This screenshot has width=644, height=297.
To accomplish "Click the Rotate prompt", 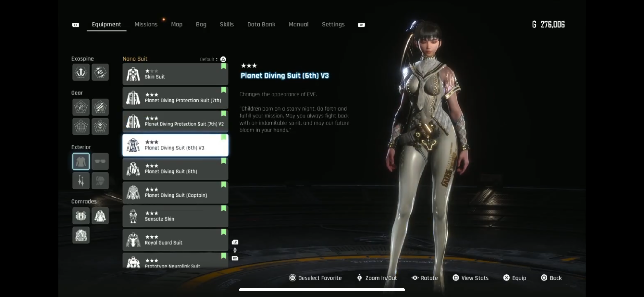I will (424, 278).
